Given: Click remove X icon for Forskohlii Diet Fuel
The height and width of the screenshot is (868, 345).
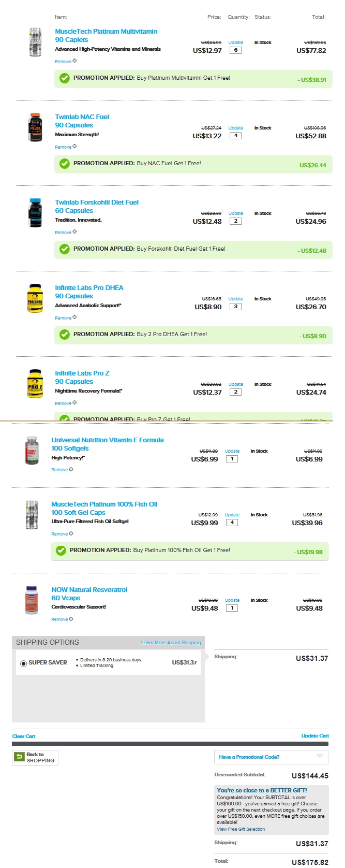Looking at the screenshot, I should (74, 232).
